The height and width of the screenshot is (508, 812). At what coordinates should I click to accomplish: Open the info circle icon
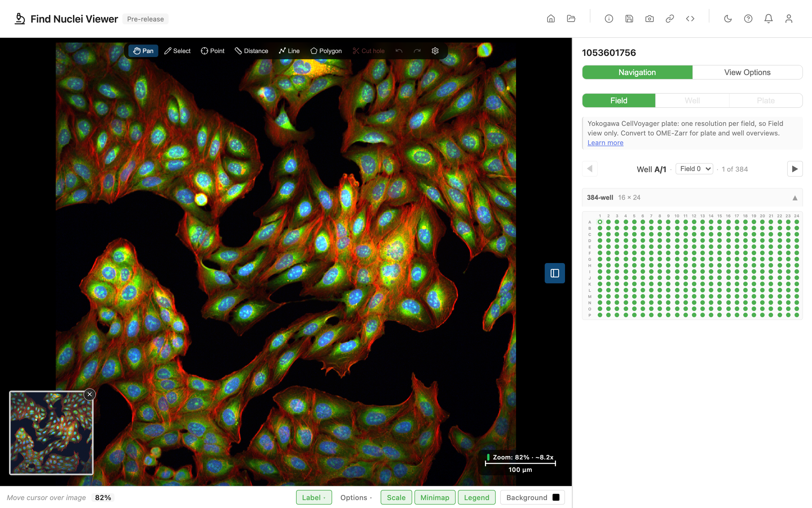tap(609, 19)
